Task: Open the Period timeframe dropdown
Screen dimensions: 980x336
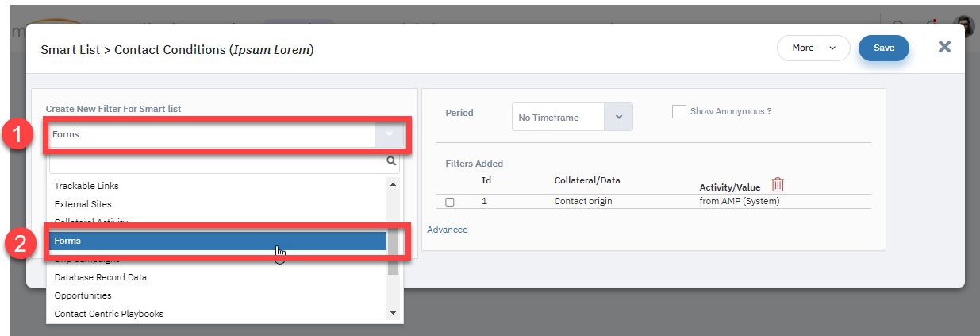Action: tap(572, 118)
